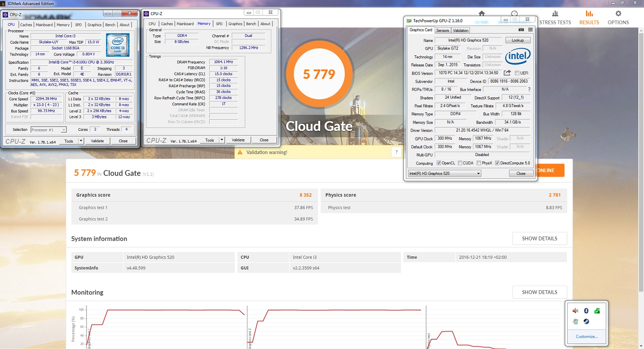Open the SPD tab in CPU-Z Memory window
The height and width of the screenshot is (349, 644).
[219, 24]
